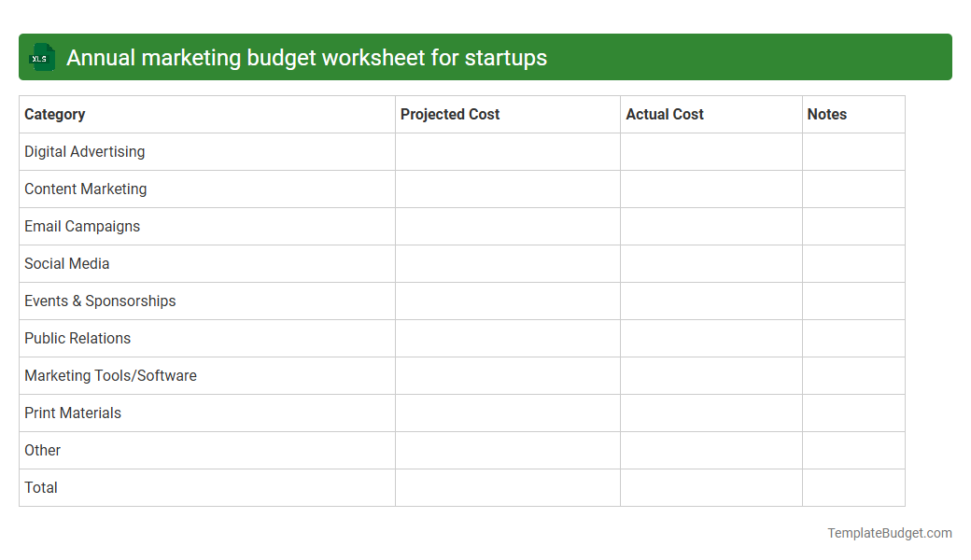Select the Social Media category cell
This screenshot has width=971, height=560.
(66, 263)
